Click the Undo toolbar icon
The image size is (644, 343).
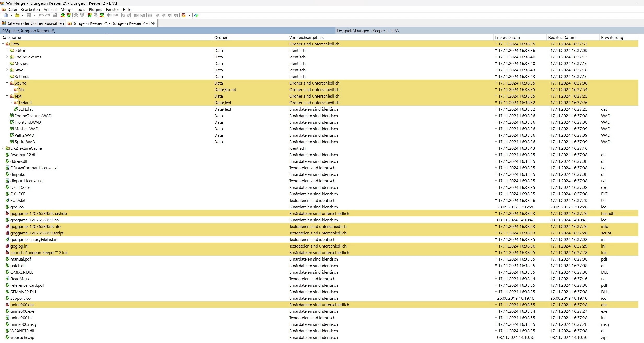pos(41,15)
